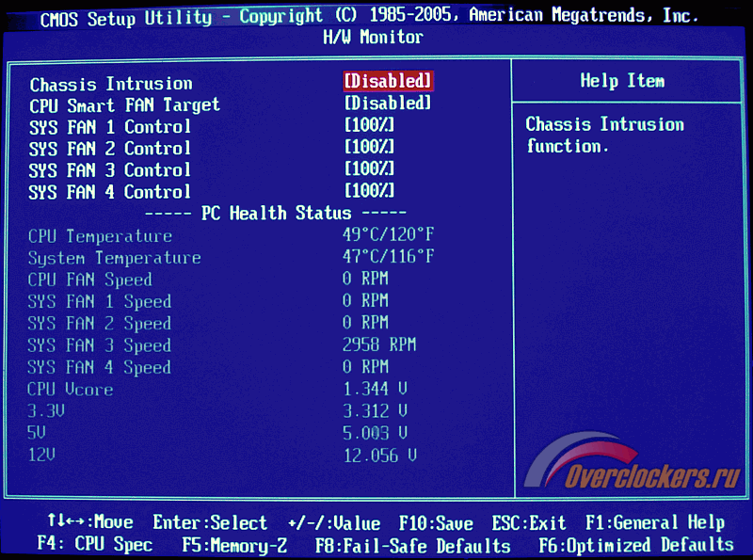Click the +/-/:Value key hint
The width and height of the screenshot is (753, 560).
[x=334, y=523]
